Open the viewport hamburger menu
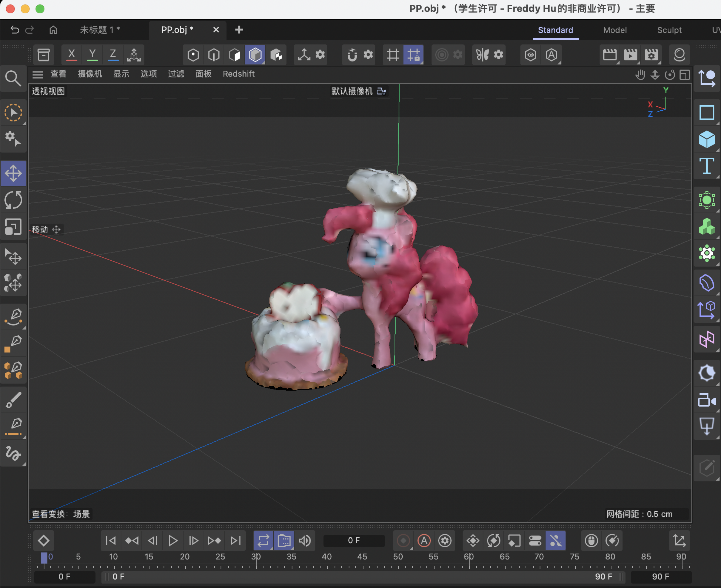Screen dimensions: 721x588 pyautogui.click(x=37, y=74)
